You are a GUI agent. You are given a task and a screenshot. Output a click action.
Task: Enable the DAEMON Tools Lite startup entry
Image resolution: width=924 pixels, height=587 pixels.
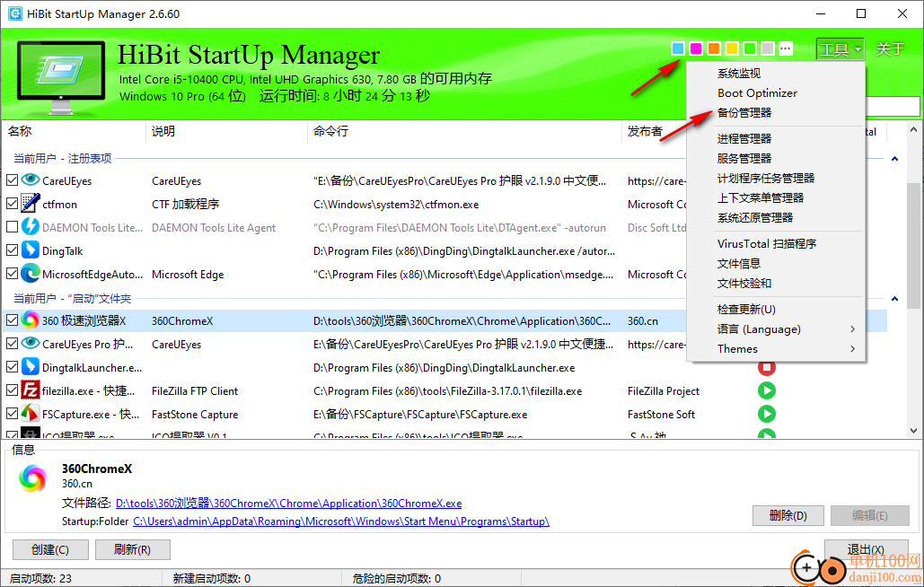click(12, 227)
